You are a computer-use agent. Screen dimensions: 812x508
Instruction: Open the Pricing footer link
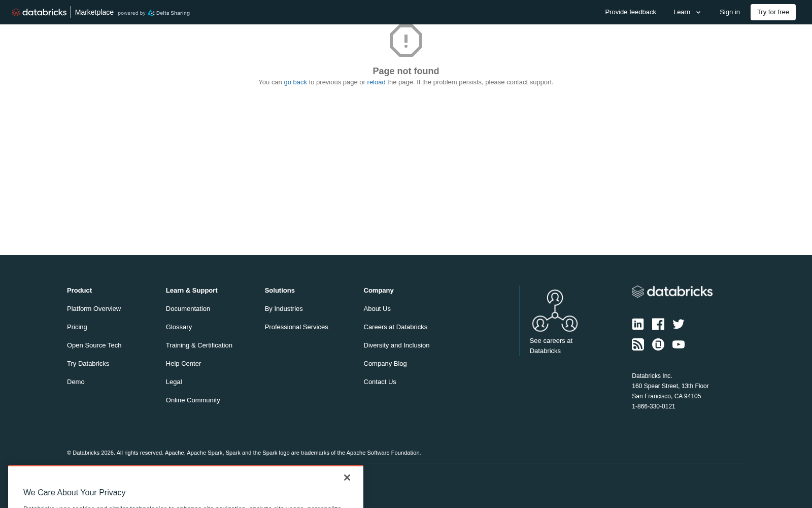pos(77,327)
